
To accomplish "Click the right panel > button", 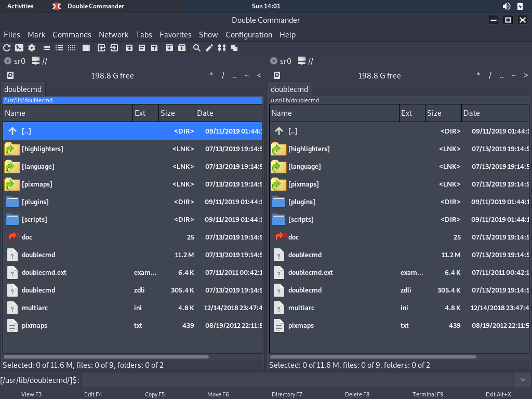I will point(526,75).
